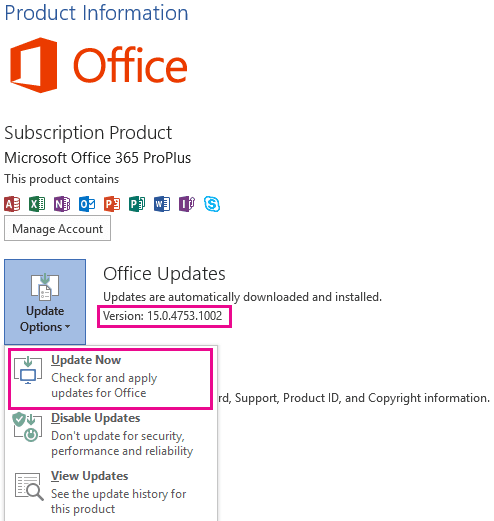Click the OneNote app icon
This screenshot has height=521, width=494.
point(62,204)
